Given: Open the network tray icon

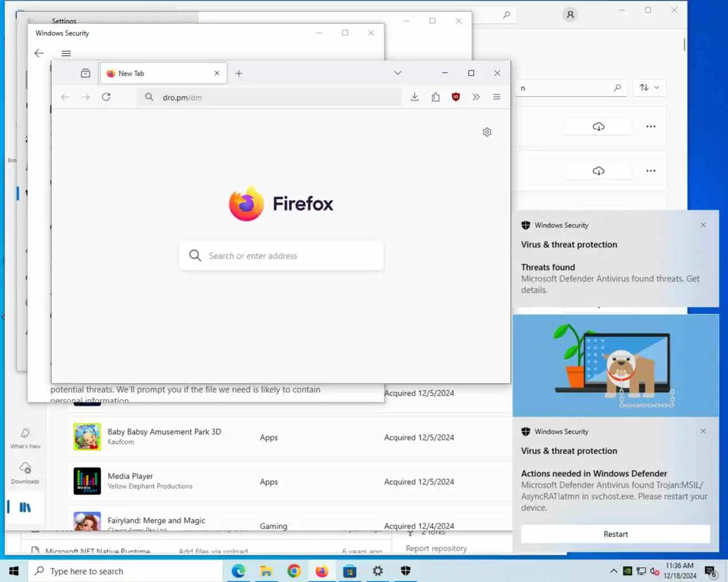Looking at the screenshot, I should [x=641, y=571].
